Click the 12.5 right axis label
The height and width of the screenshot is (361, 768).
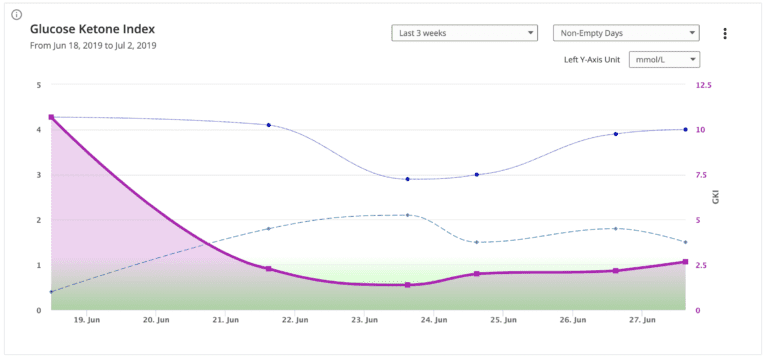pos(703,85)
